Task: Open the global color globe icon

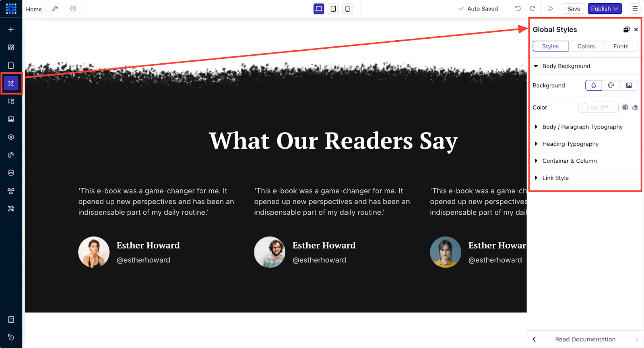Action: click(x=625, y=107)
